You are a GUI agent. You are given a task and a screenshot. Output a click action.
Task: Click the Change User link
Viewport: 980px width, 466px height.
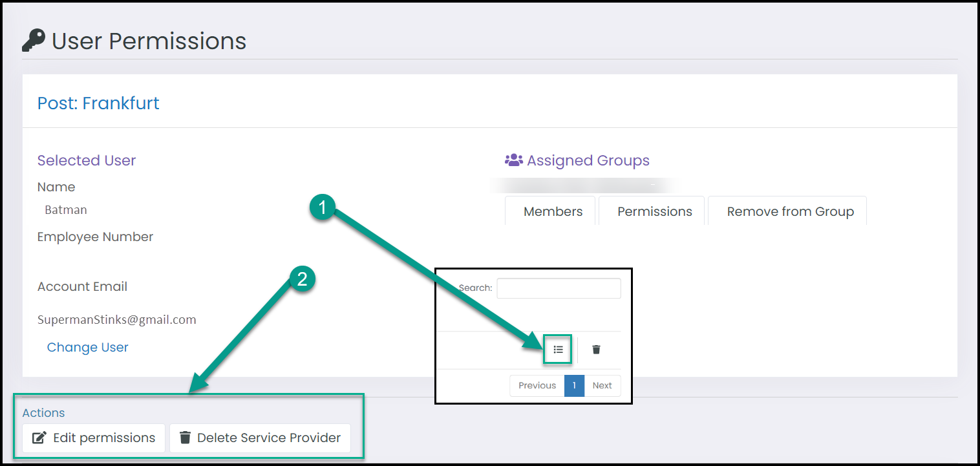(88, 347)
